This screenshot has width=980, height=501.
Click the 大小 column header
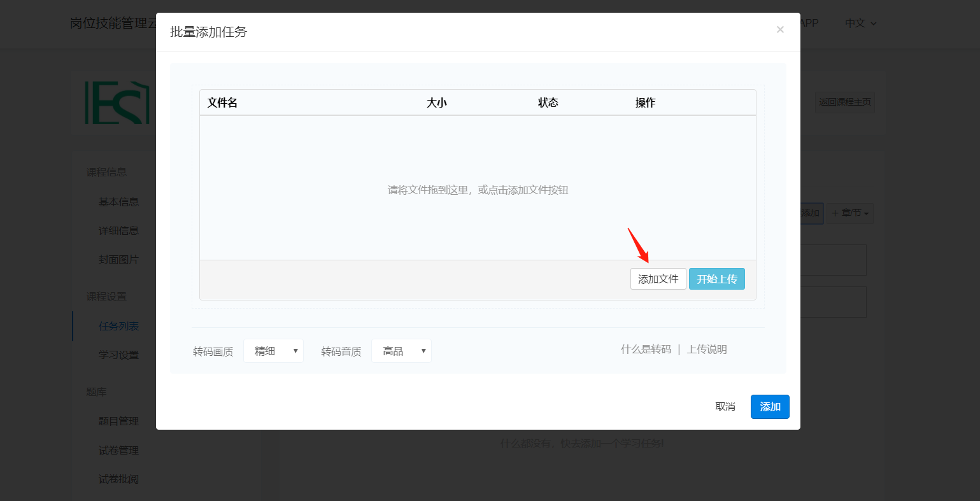point(437,102)
